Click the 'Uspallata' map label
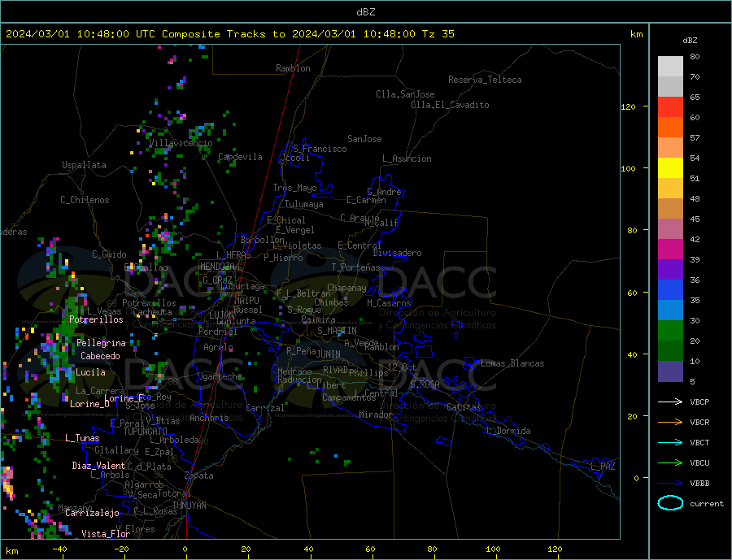The image size is (732, 560). coord(84,165)
